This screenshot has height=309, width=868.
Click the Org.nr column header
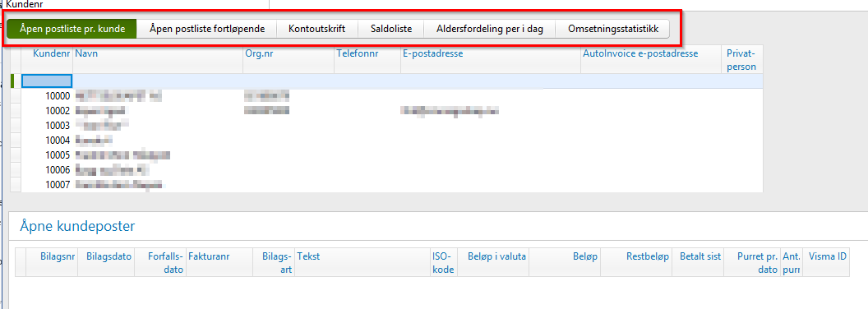point(289,59)
